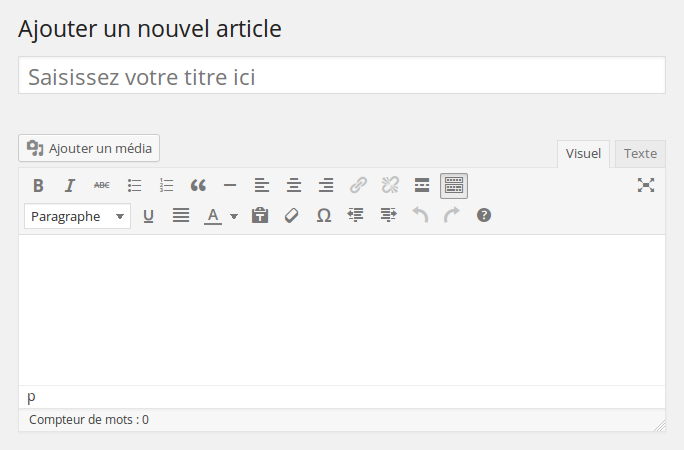684x450 pixels.
Task: Toggle italic formatting
Action: (70, 186)
